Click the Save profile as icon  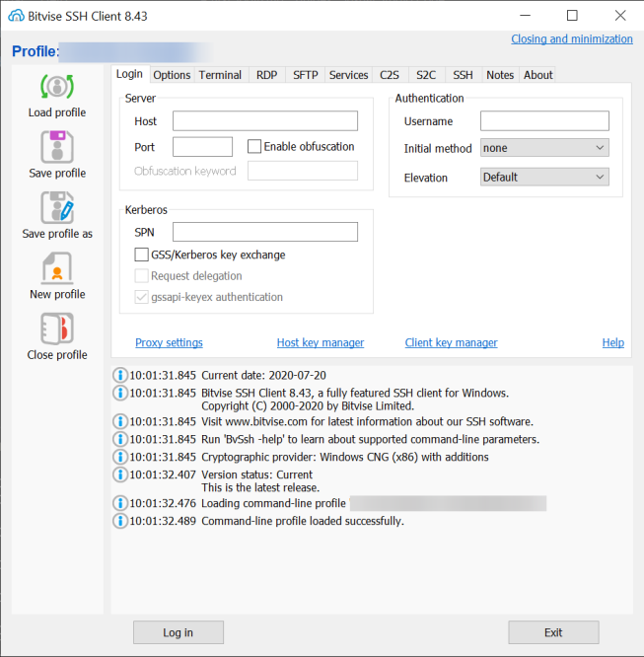click(57, 208)
